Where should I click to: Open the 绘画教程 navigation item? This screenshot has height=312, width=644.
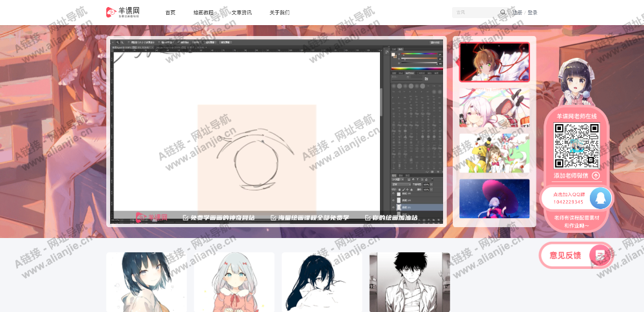click(204, 13)
